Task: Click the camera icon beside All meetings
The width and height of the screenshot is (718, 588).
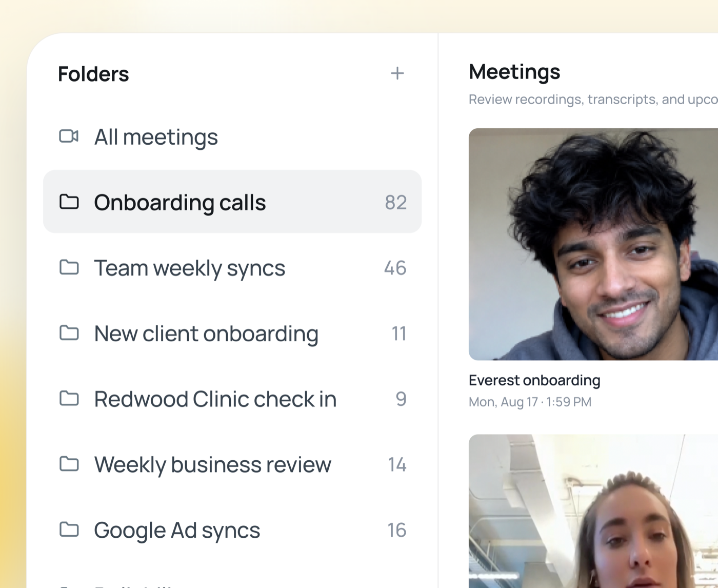Action: click(69, 136)
